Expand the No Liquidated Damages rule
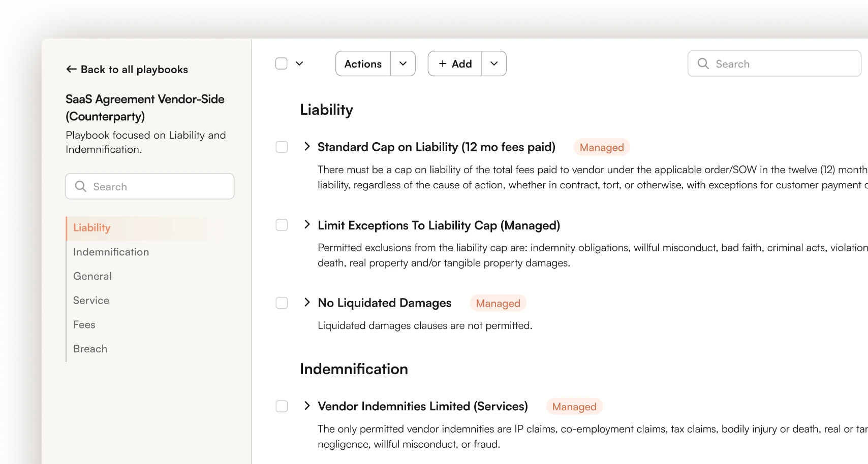868x464 pixels. [307, 302]
